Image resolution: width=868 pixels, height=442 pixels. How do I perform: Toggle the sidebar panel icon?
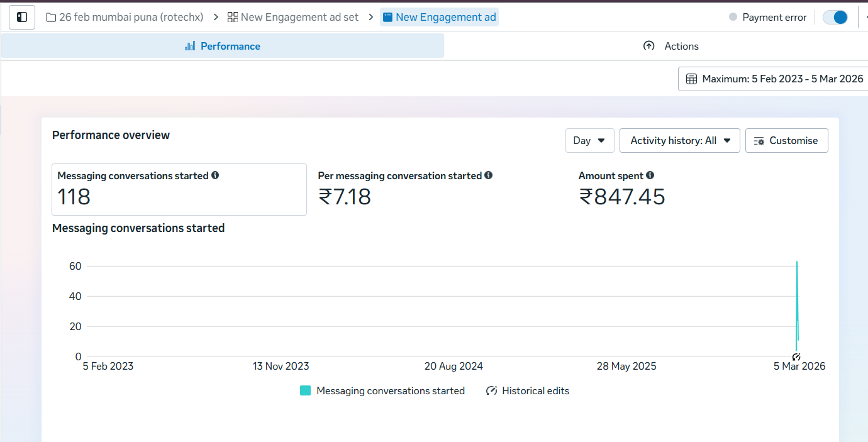[22, 17]
